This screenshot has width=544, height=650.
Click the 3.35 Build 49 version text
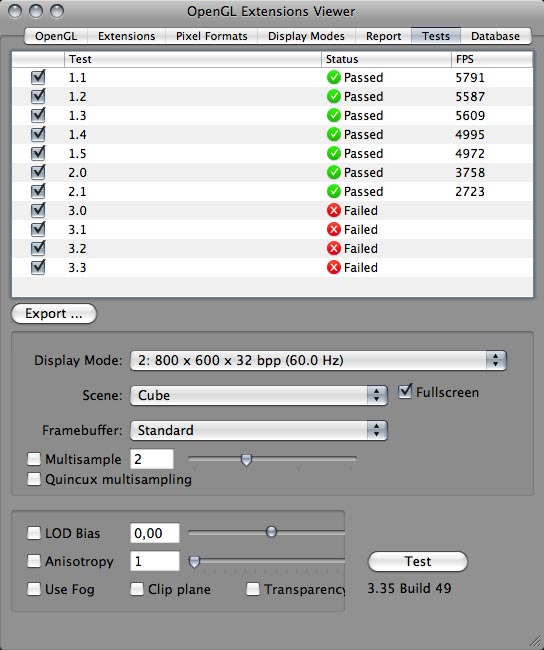pyautogui.click(x=409, y=588)
